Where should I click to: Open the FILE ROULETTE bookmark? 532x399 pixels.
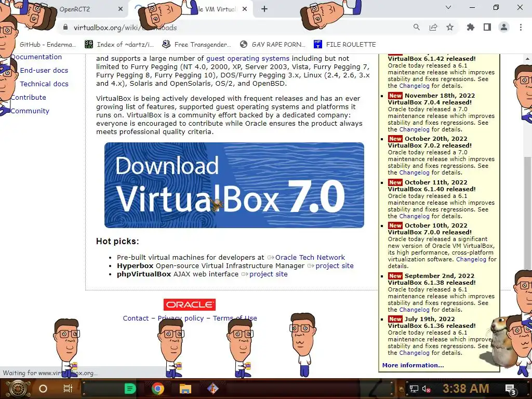pyautogui.click(x=345, y=45)
